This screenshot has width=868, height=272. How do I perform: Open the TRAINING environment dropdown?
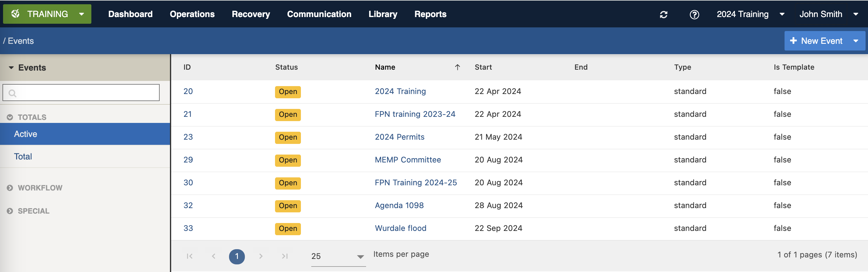click(x=47, y=14)
